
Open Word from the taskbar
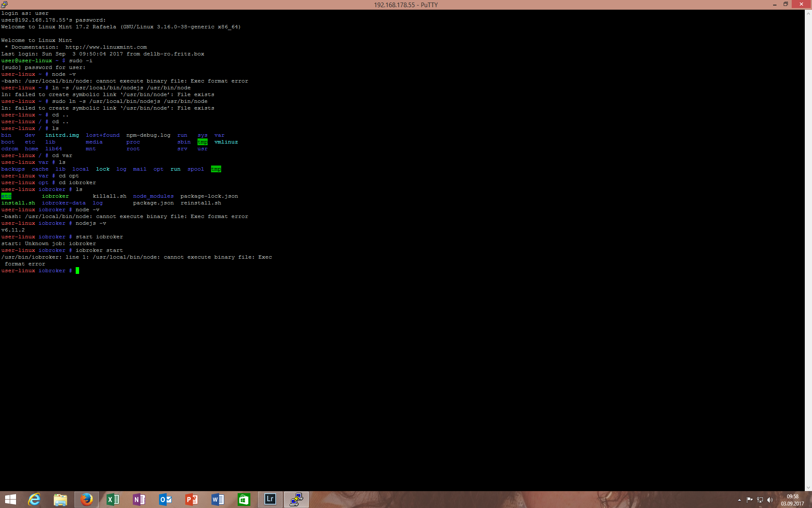click(218, 500)
